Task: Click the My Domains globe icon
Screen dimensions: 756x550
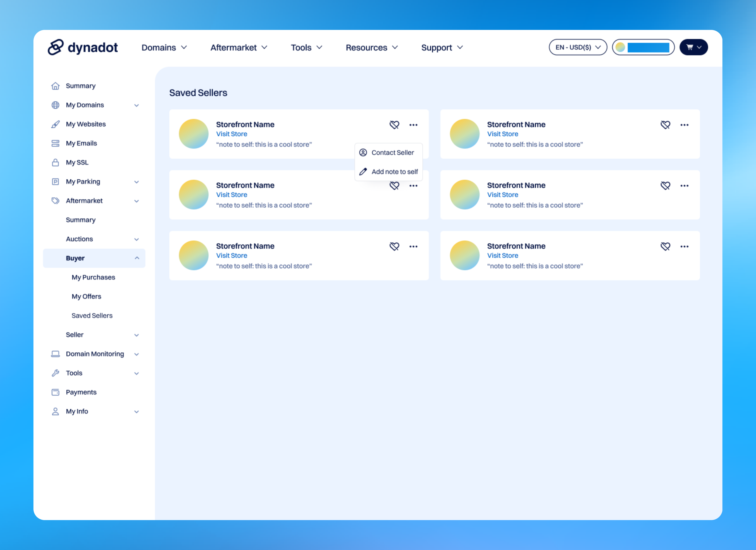Action: [55, 105]
